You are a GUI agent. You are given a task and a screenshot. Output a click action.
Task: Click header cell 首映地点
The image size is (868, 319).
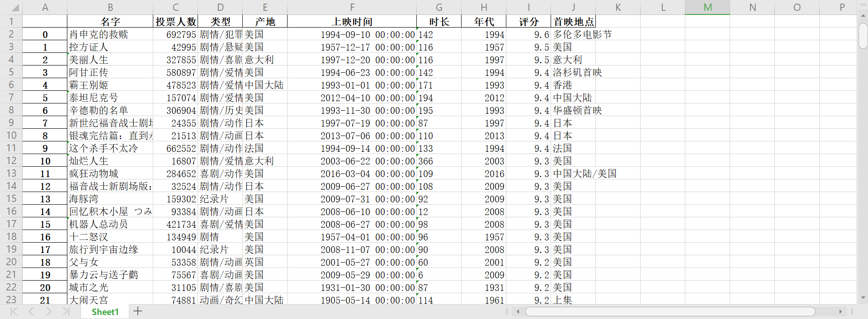point(573,21)
